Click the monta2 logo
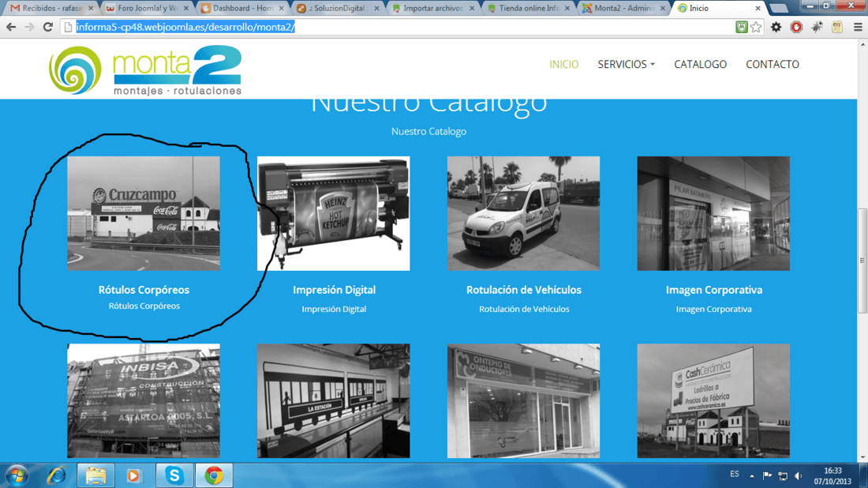Screen dimensions: 868x488 [145, 69]
